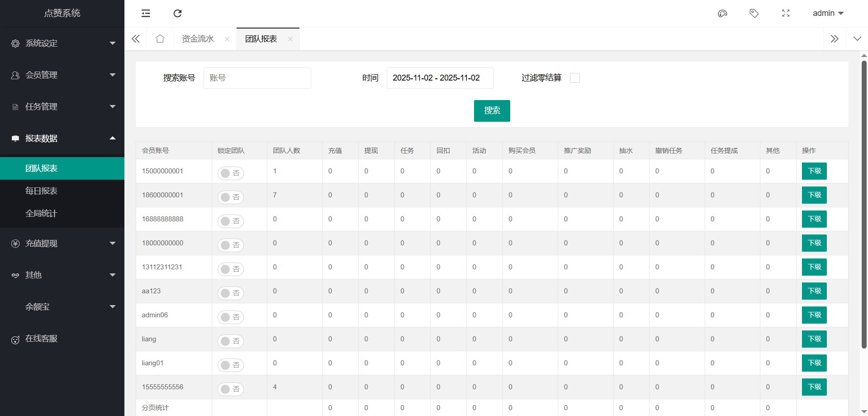Collapse the sidebar with the menu fold icon
Viewport: 868px width, 416px height.
[146, 13]
